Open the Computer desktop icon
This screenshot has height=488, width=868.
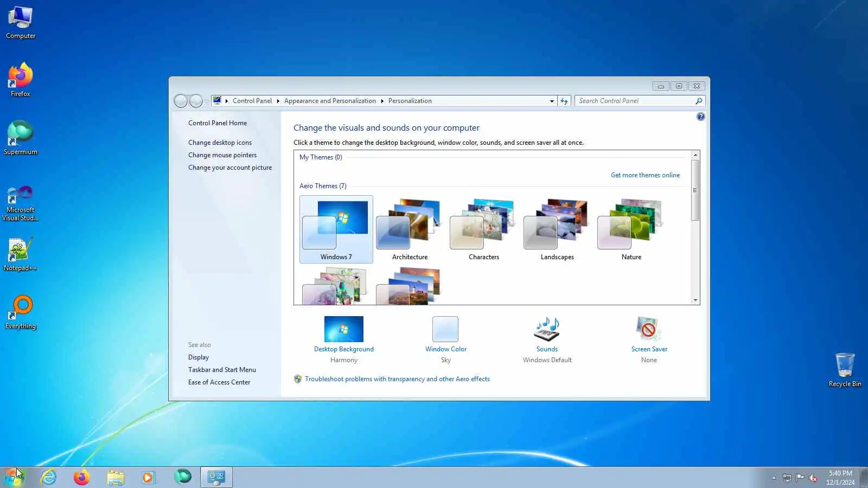[21, 23]
